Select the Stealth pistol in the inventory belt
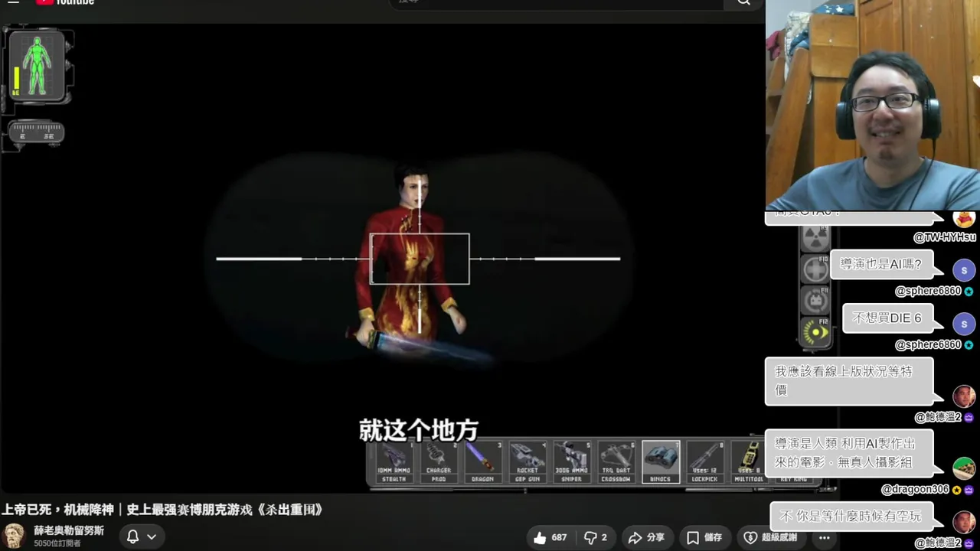 click(x=394, y=462)
